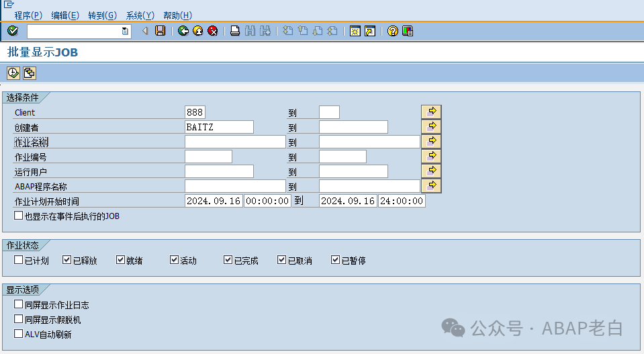The width and height of the screenshot is (644, 354).
Task: Click the SAP window menu icon
Action: pyautogui.click(x=9, y=4)
